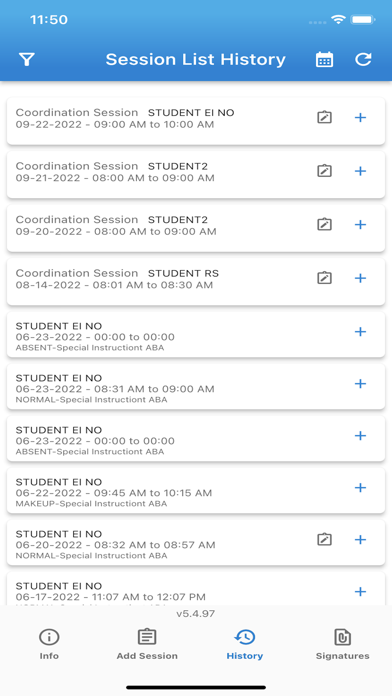Open edit clipboard for 09-21-2022 STUDENT2 session
This screenshot has height=696, width=392.
pos(325,171)
